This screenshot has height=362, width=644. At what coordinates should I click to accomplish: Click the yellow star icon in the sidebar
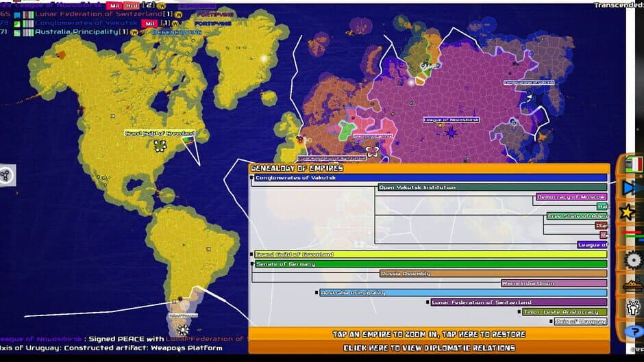(x=627, y=212)
